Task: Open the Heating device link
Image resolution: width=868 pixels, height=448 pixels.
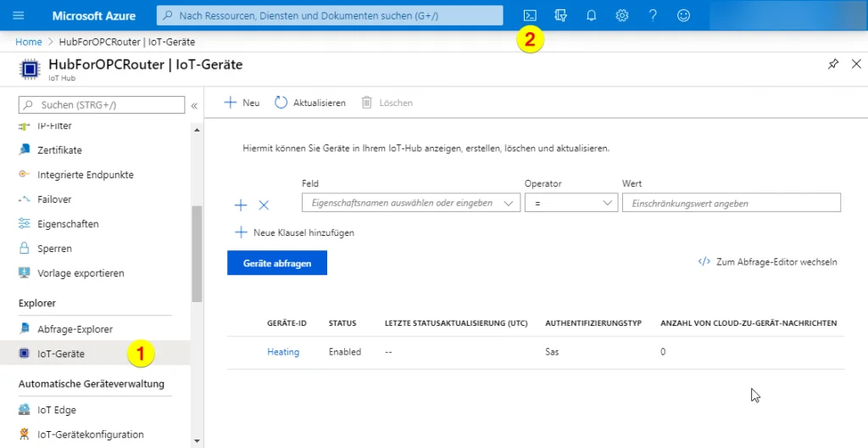Action: click(283, 351)
